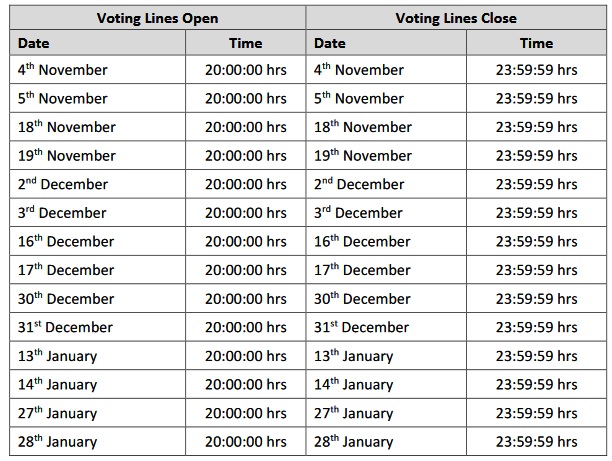The image size is (612, 461).
Task: Click 27th January in the opening dates column
Action: [x=58, y=413]
